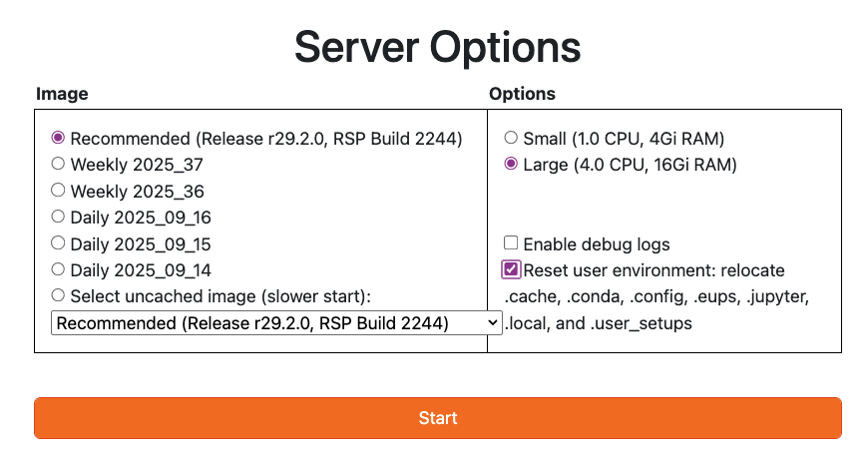
Task: Choose the Small 1.0 CPU size
Action: (x=511, y=138)
